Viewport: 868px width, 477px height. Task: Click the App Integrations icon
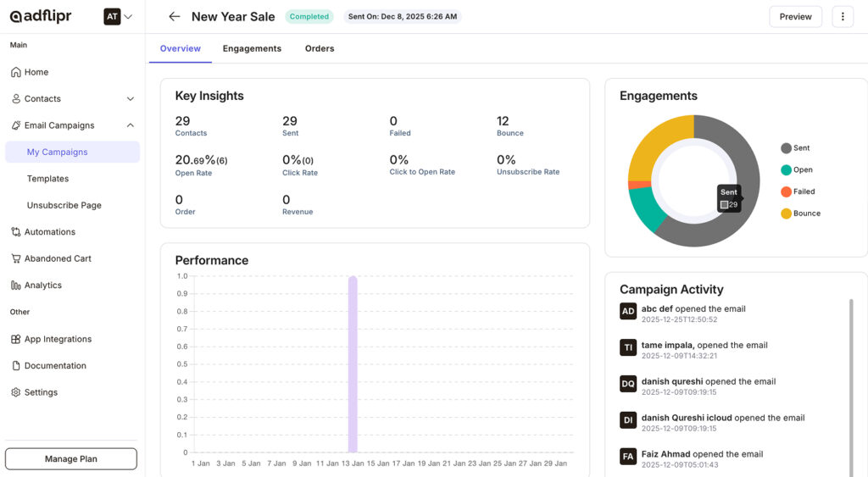tap(16, 339)
